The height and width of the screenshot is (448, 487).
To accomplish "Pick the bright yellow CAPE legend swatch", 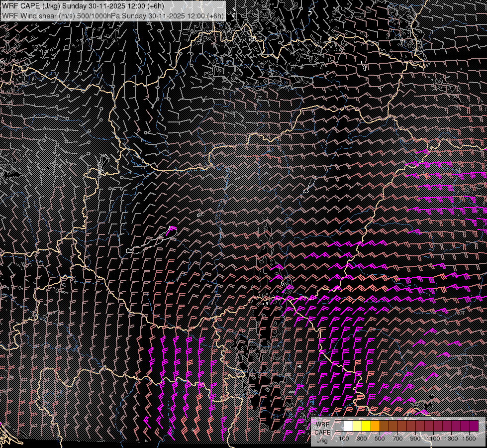I will (367, 426).
